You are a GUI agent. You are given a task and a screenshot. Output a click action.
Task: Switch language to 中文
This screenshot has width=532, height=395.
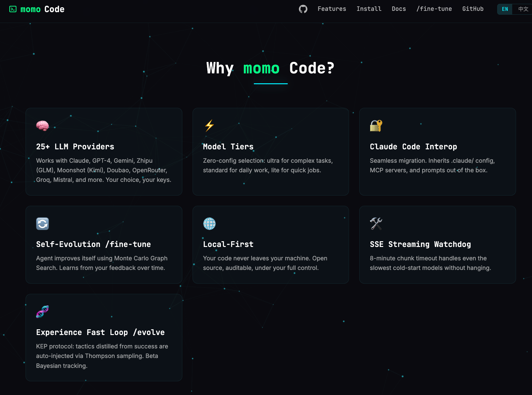523,9
